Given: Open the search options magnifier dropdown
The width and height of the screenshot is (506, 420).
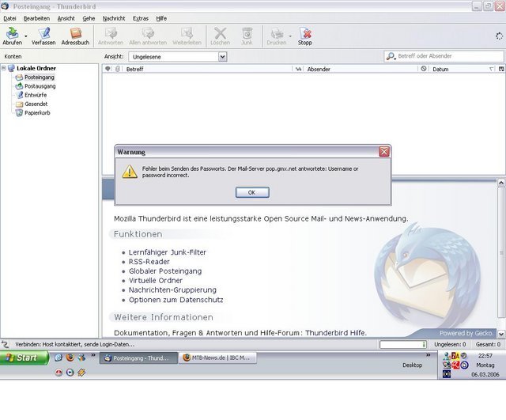Looking at the screenshot, I should [391, 56].
